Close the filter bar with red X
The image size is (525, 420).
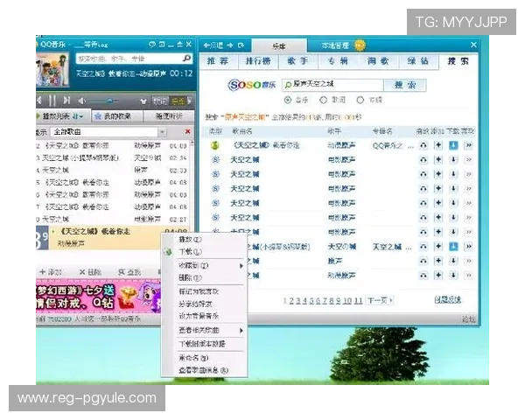[187, 131]
